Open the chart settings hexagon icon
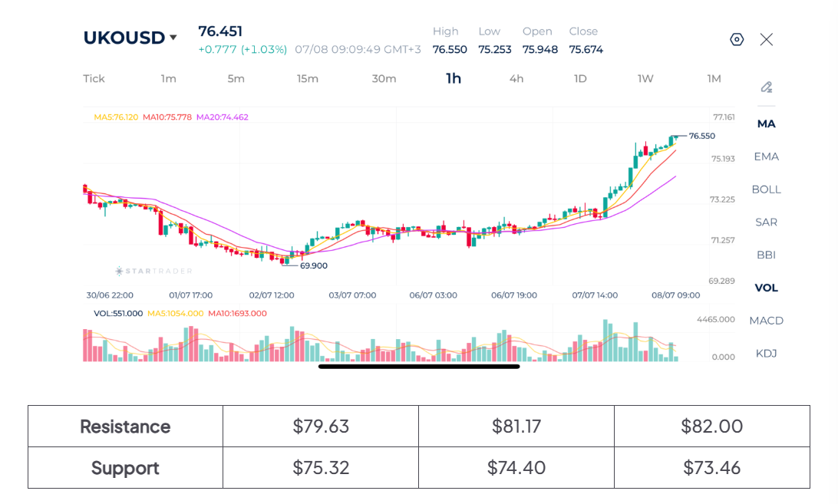This screenshot has height=504, width=838. tap(737, 40)
